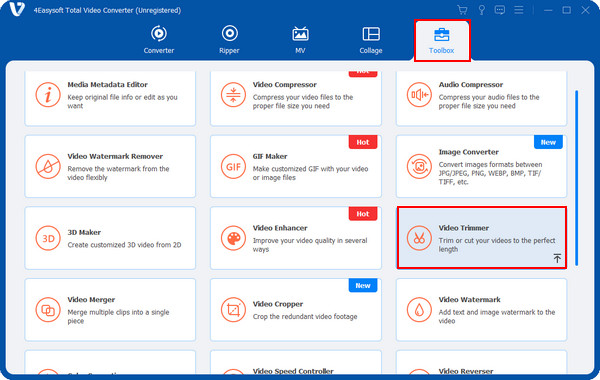Image resolution: width=600 pixels, height=380 pixels.
Task: Click the Video Cropper icon
Action: 233,310
